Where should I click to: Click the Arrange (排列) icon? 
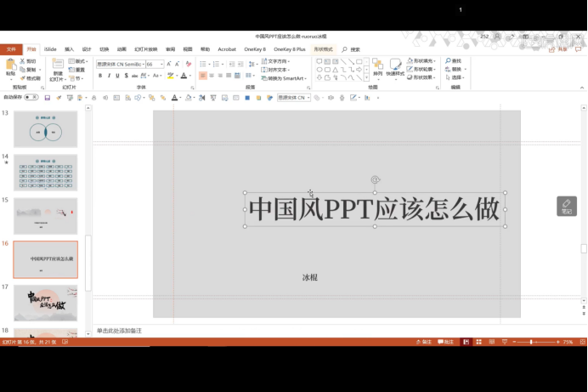click(x=377, y=67)
